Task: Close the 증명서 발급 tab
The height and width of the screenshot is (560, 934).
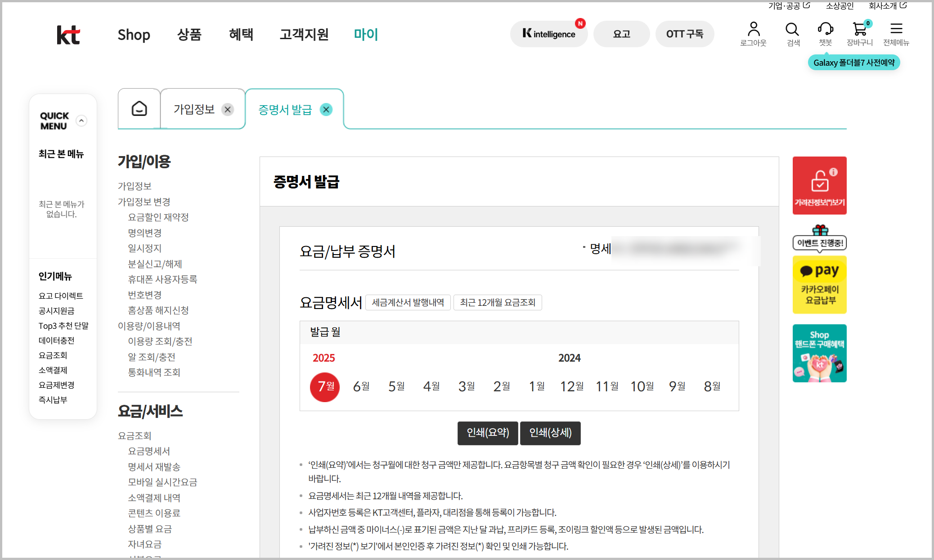Action: point(326,109)
